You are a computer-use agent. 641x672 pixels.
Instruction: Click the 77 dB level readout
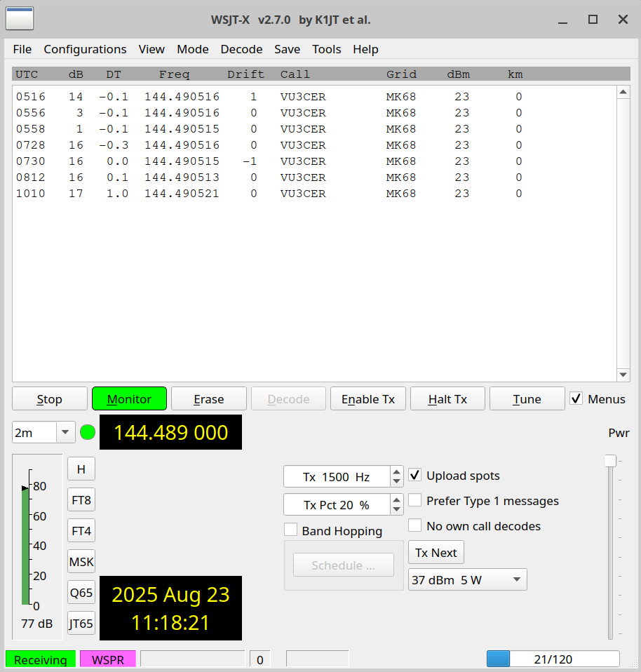pyautogui.click(x=37, y=624)
